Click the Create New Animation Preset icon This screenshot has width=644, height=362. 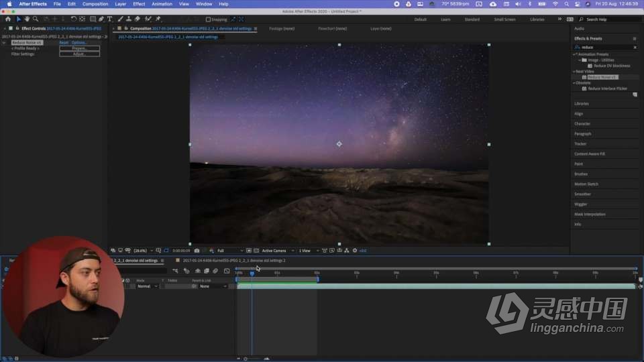635,95
